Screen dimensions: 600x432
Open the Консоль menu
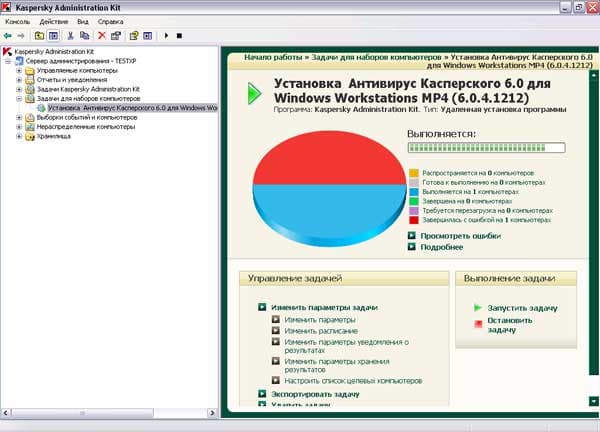tap(18, 22)
